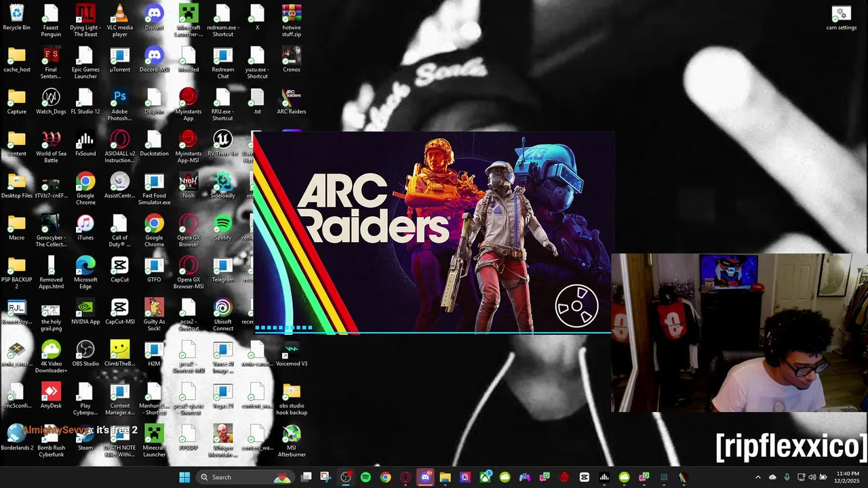Click the webcam overlay feed
Image resolution: width=868 pixels, height=488 pixels.
click(739, 333)
